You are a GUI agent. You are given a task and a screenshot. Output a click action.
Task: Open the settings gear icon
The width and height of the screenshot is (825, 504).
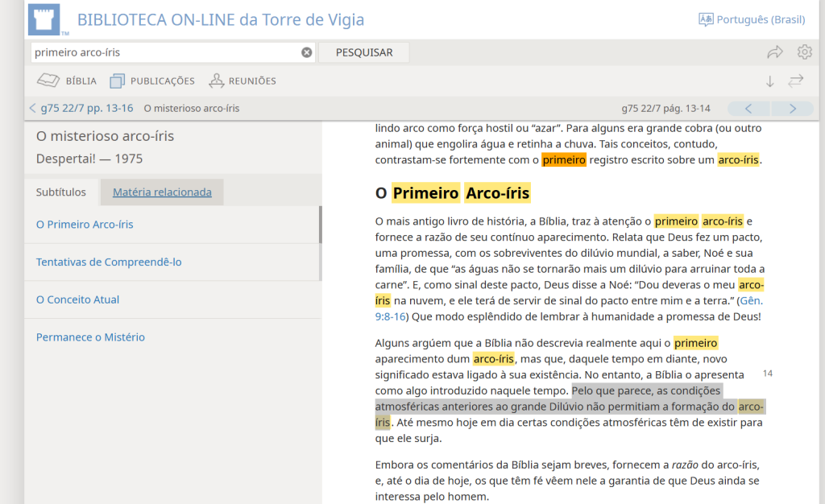[x=804, y=52]
